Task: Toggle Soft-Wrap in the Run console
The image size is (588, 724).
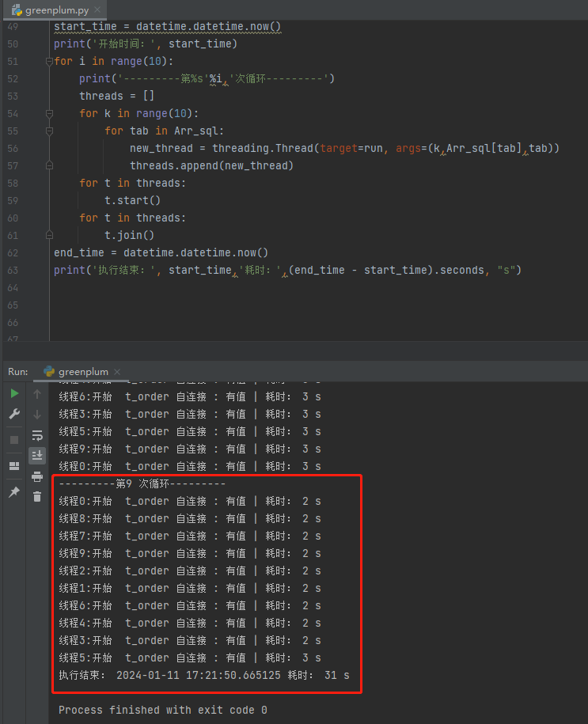Action: 37,435
